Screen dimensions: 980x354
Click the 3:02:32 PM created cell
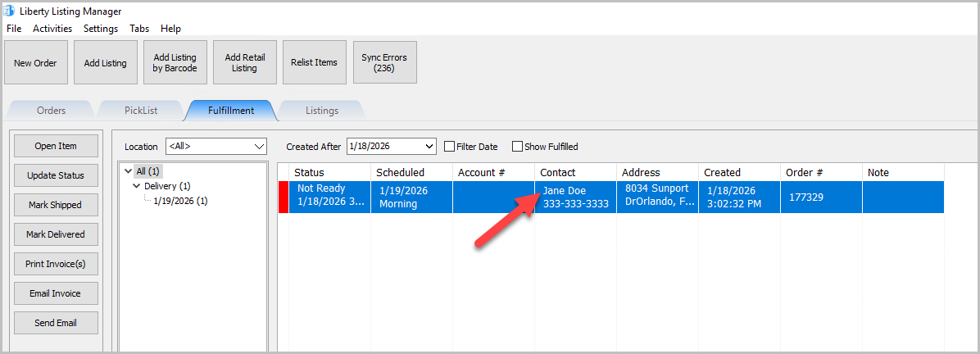click(x=739, y=197)
